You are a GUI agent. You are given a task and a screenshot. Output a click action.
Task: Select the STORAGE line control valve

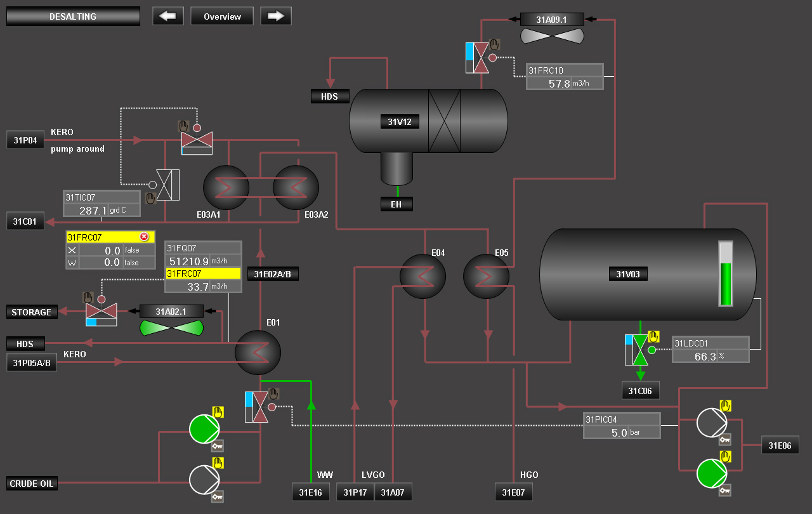click(x=101, y=314)
